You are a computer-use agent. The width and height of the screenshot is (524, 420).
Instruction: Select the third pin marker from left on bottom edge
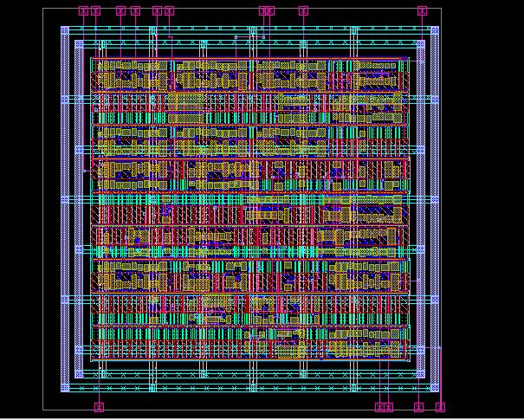point(388,407)
